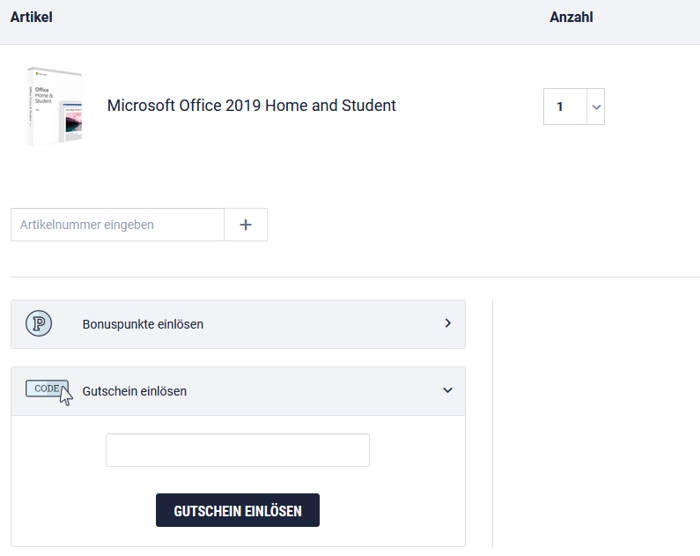Add article with the plus button

pos(246,225)
